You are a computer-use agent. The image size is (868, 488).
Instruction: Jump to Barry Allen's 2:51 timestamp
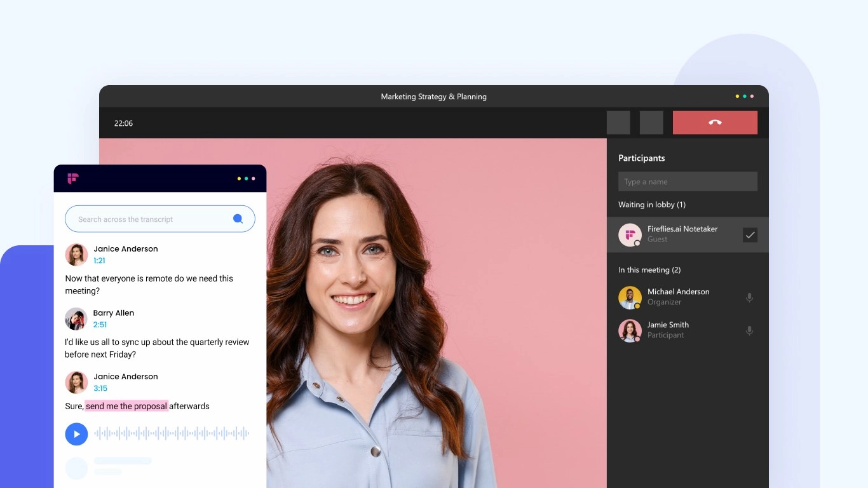[x=100, y=325]
